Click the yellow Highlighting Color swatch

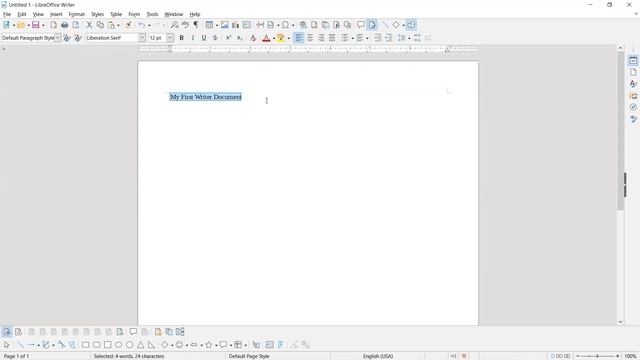(x=281, y=38)
